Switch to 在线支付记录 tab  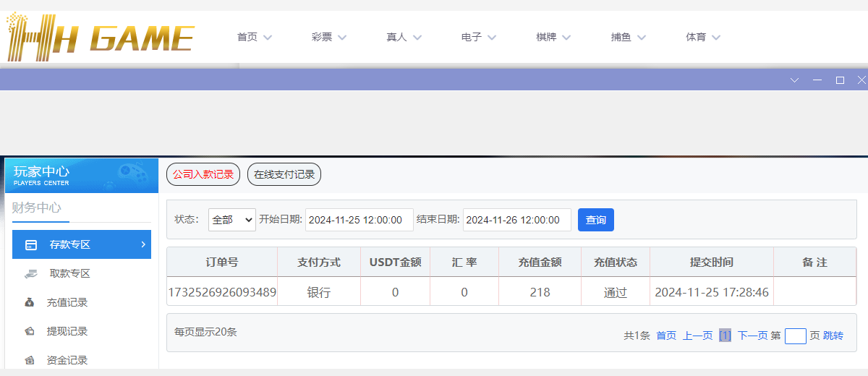coord(284,174)
